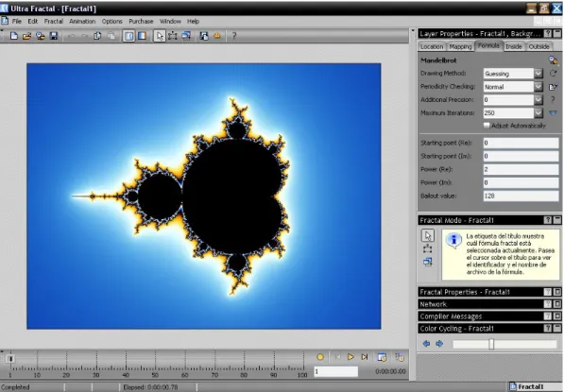Viewport: 564px width, 392px height.
Task: Create a new fractal with the New icon
Action: click(x=13, y=36)
